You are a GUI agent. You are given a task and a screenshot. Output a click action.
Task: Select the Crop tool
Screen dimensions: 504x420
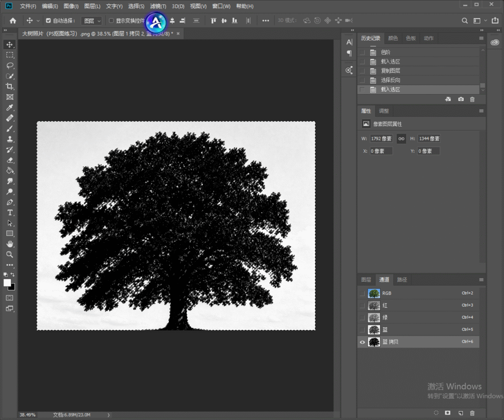(x=10, y=87)
